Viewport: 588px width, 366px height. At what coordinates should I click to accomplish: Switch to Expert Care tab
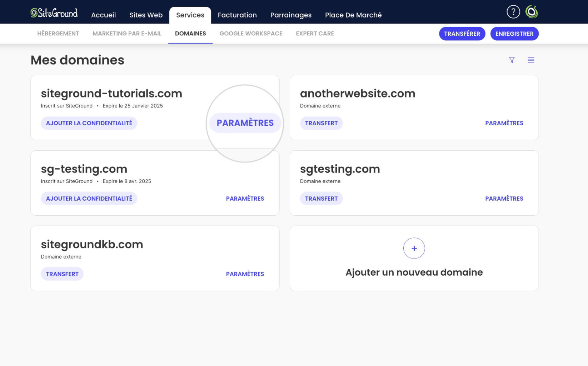pos(315,34)
